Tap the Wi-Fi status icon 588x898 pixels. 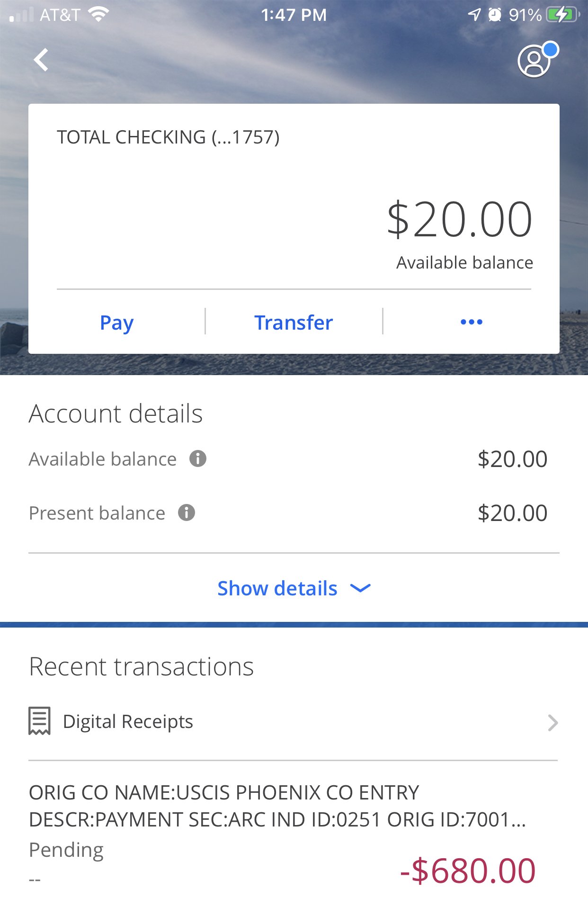pyautogui.click(x=98, y=15)
